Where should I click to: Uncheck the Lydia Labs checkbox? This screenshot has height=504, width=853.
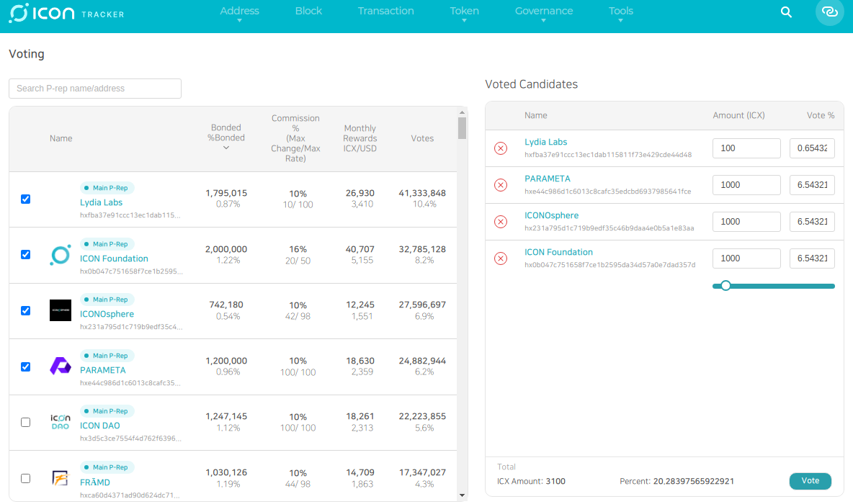click(x=26, y=199)
